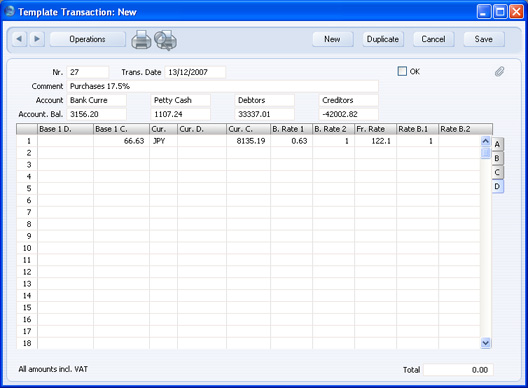Switch to flip C tab
The width and height of the screenshot is (528, 388).
coord(497,172)
